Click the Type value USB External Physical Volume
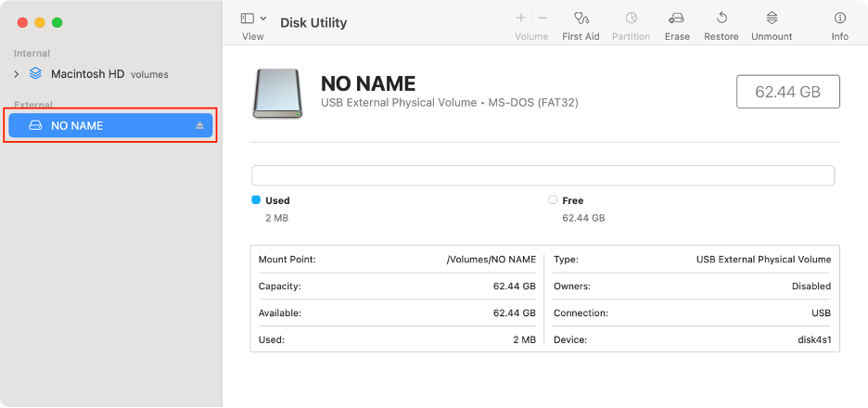The image size is (868, 408). [764, 259]
